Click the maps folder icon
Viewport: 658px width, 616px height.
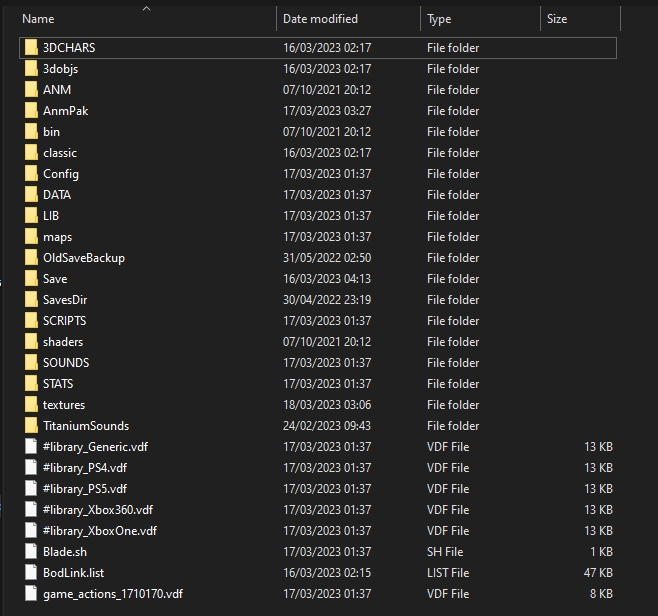tap(31, 237)
